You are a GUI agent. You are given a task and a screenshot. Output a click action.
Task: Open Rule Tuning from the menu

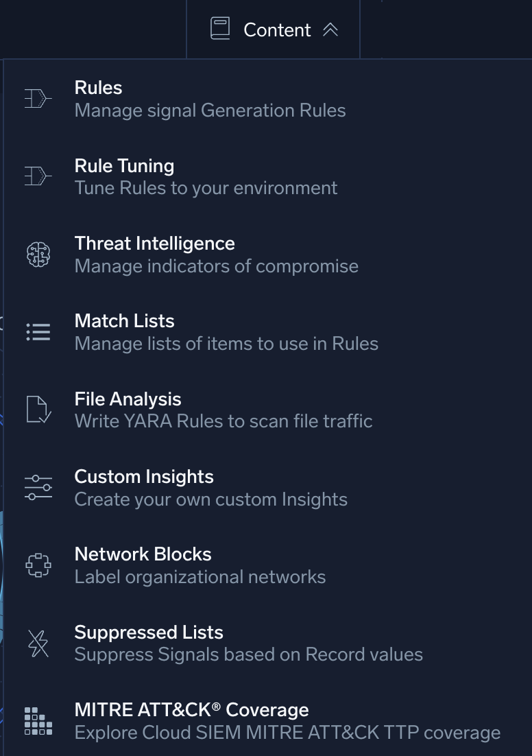click(x=124, y=166)
